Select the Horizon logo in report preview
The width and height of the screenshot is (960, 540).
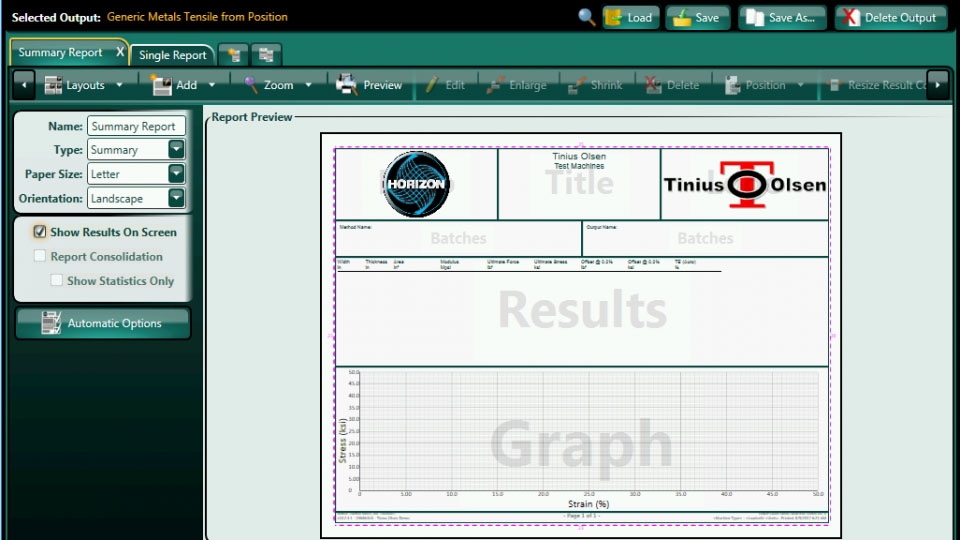[416, 184]
